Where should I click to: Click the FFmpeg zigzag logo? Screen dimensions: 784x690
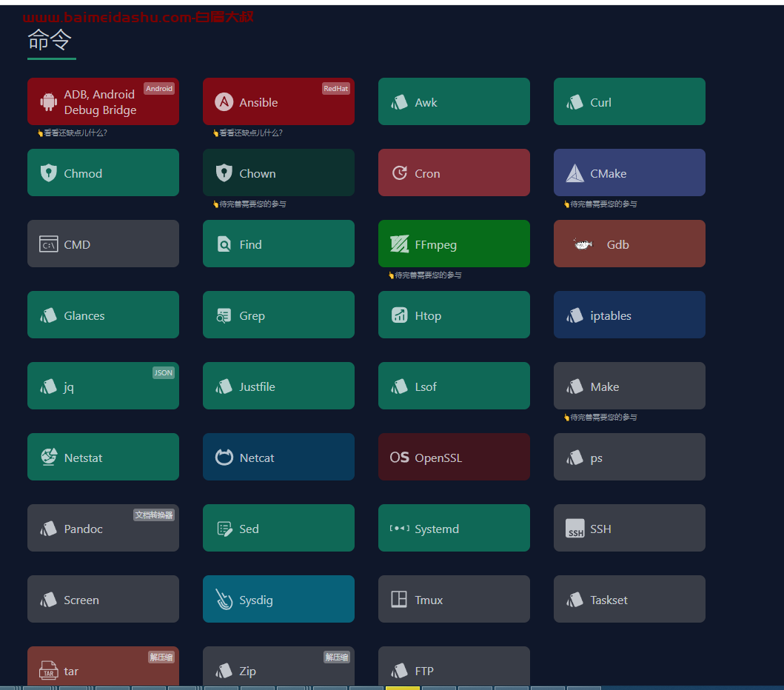400,244
